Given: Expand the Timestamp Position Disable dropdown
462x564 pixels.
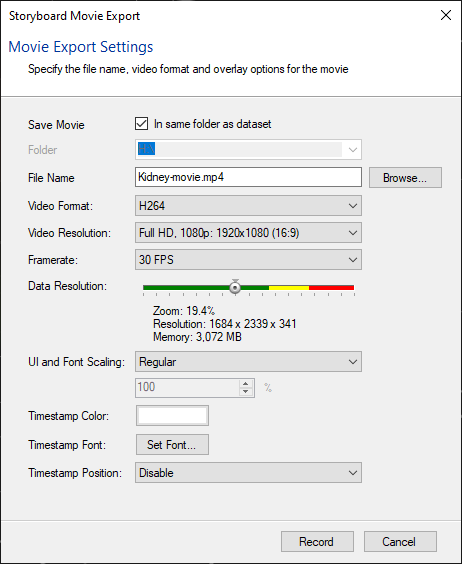Looking at the screenshot, I should click(x=248, y=473).
